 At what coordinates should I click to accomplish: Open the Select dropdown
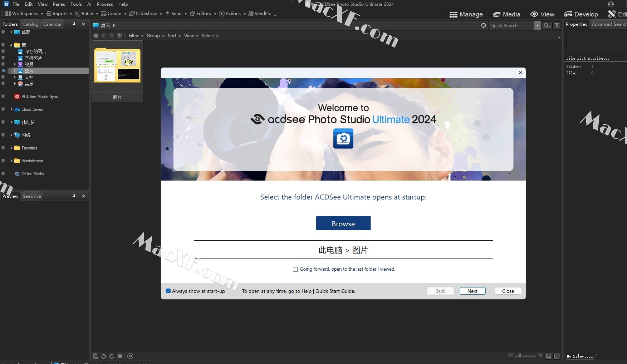[210, 36]
